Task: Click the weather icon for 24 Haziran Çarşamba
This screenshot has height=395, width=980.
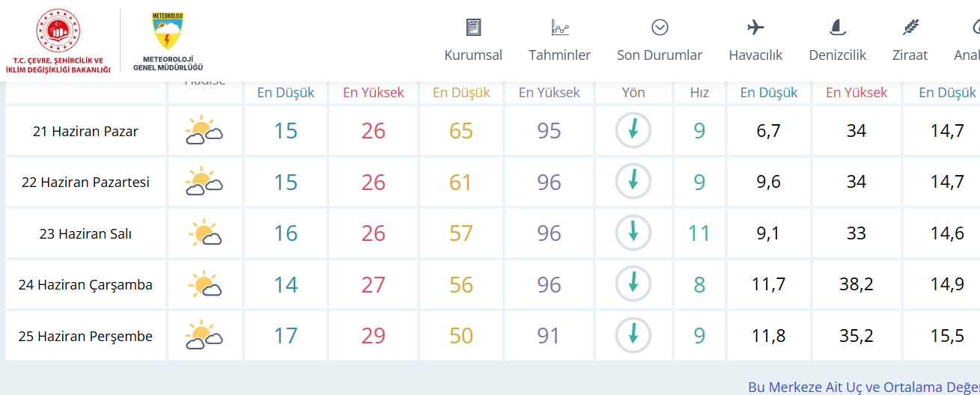Action: click(204, 285)
